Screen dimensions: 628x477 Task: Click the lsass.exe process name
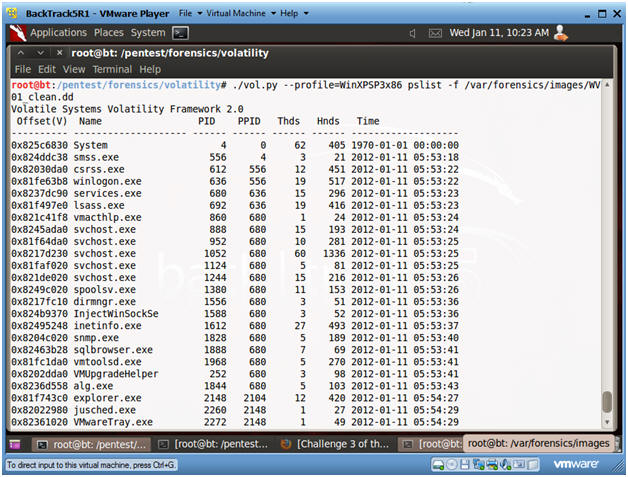pos(99,205)
